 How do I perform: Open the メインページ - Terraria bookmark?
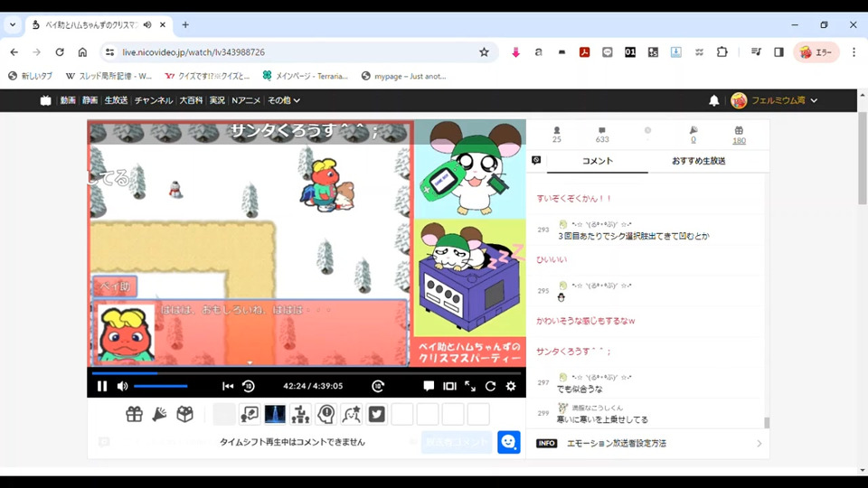point(305,76)
